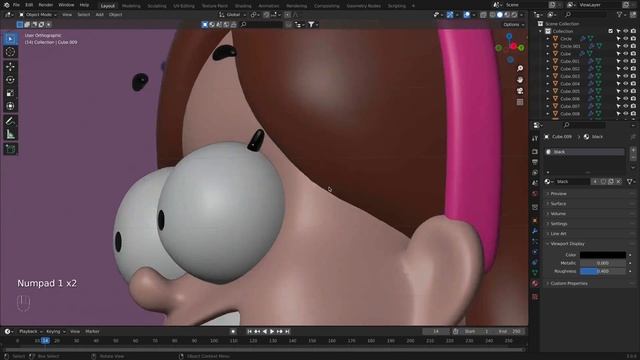Open the Window menu
Viewport: 640px width, 360px height.
click(66, 5)
